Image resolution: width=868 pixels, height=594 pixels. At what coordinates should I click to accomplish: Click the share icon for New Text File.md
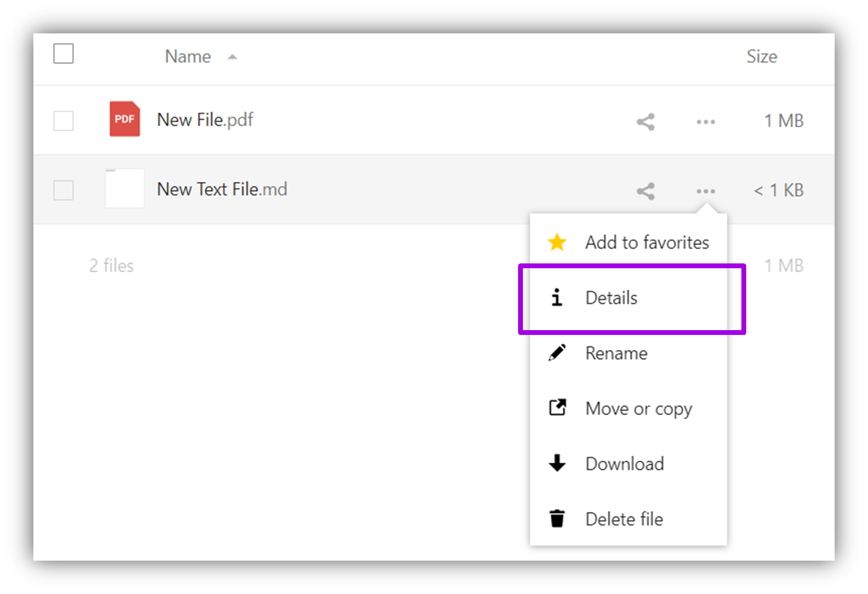[x=645, y=191]
